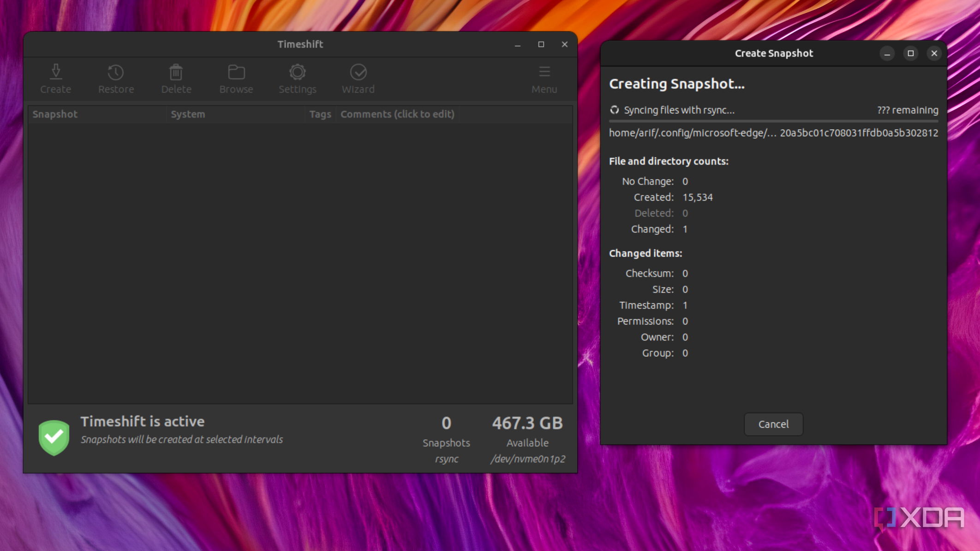Cancel the snapshot creation
This screenshot has width=980, height=551.
tap(773, 424)
